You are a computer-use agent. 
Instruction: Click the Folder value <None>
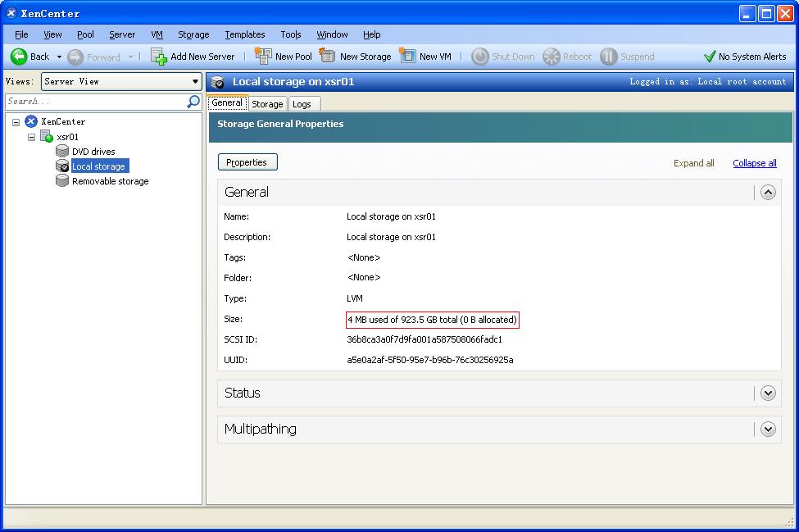364,277
